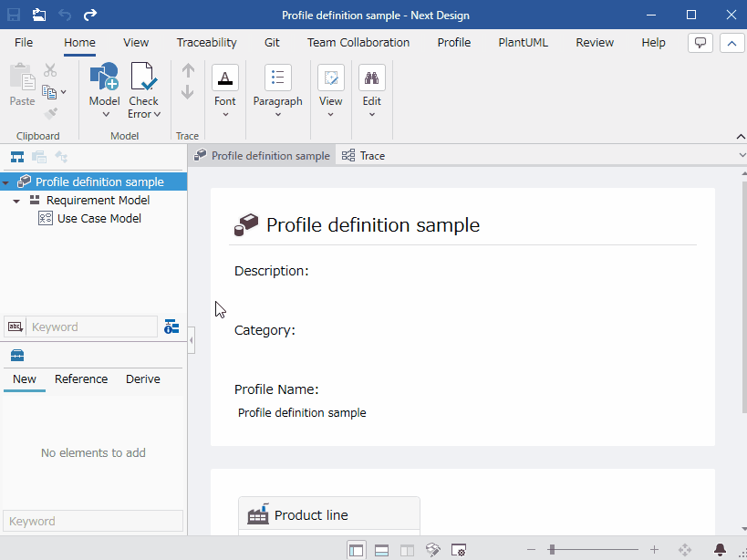The height and width of the screenshot is (560, 747).
Task: Click the Font letter icon in ribbon
Action: pos(225,78)
